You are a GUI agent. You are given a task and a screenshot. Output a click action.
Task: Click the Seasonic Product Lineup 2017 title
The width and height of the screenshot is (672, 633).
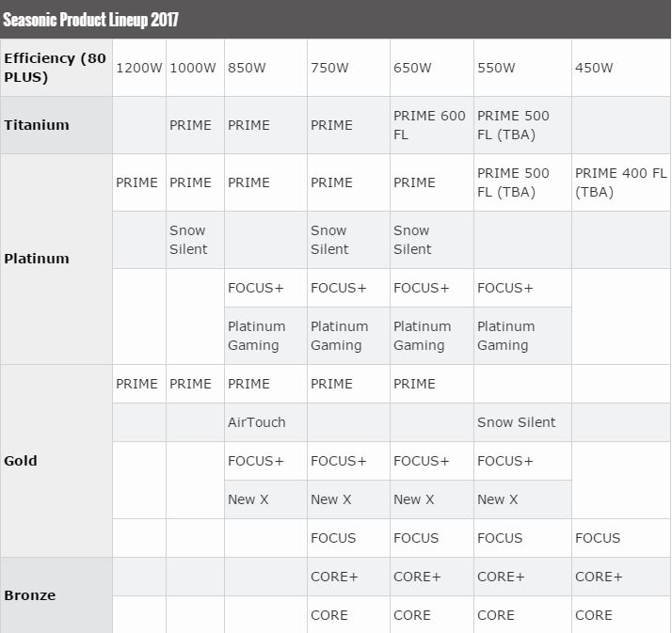click(91, 19)
